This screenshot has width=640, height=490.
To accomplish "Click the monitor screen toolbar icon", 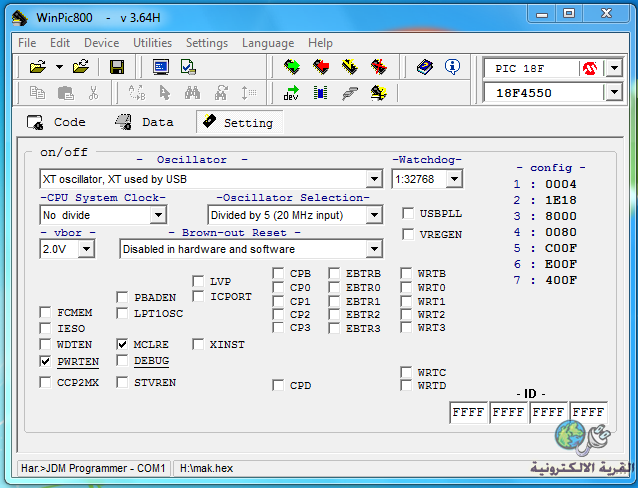I will click(161, 67).
